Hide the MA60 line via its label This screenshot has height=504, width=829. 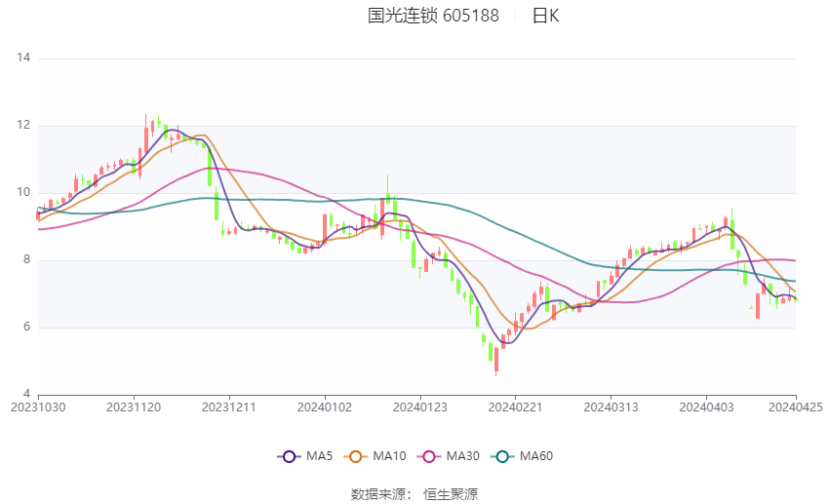pyautogui.click(x=536, y=456)
